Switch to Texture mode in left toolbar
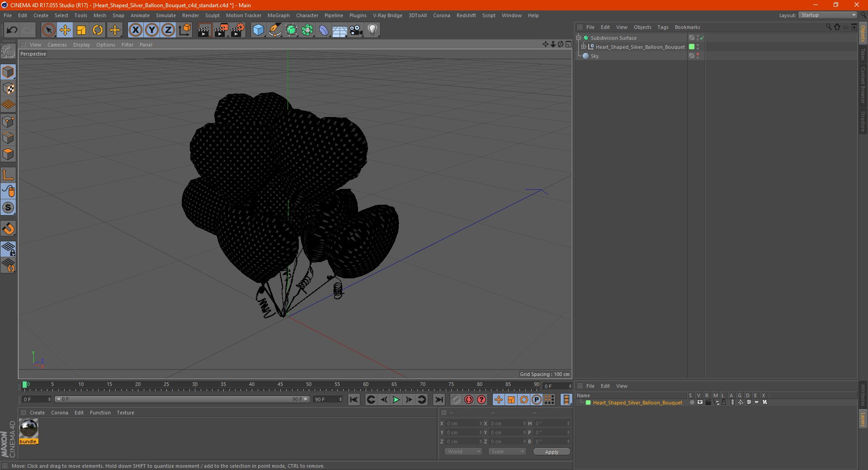 (8, 89)
